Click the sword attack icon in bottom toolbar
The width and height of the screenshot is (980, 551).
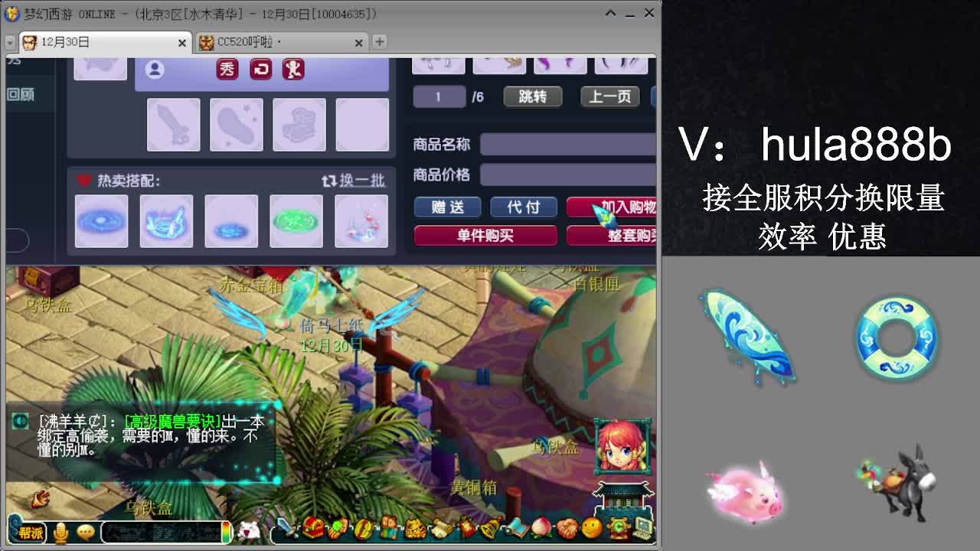286,528
